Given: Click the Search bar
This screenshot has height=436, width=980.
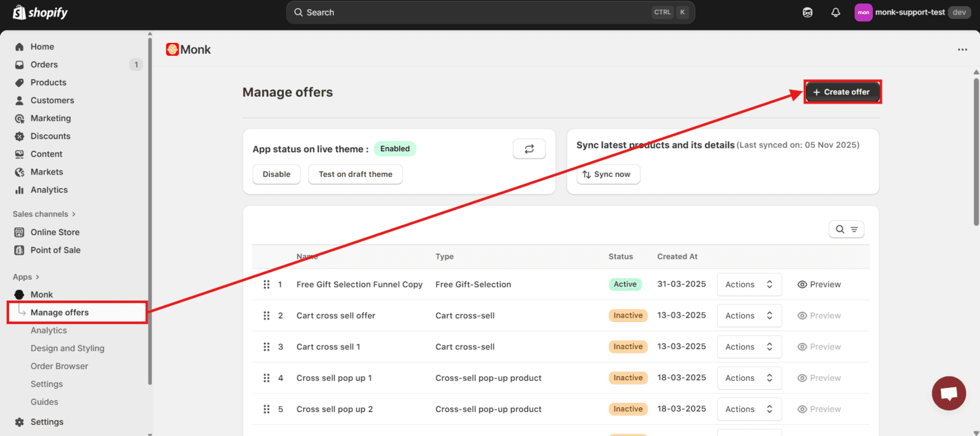Looking at the screenshot, I should click(x=490, y=12).
